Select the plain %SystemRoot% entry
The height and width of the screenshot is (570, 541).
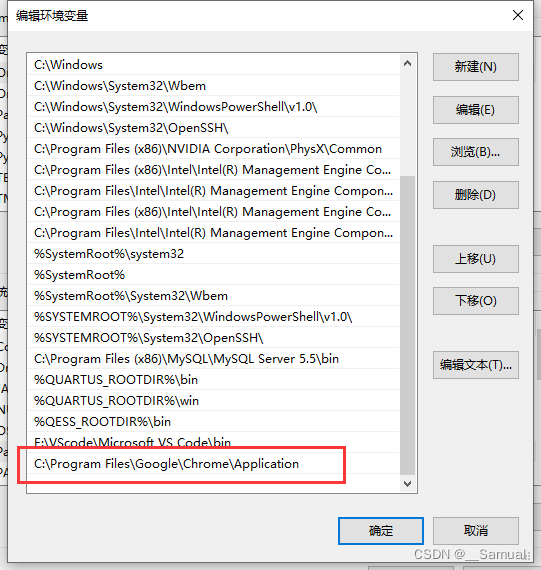pyautogui.click(x=213, y=275)
